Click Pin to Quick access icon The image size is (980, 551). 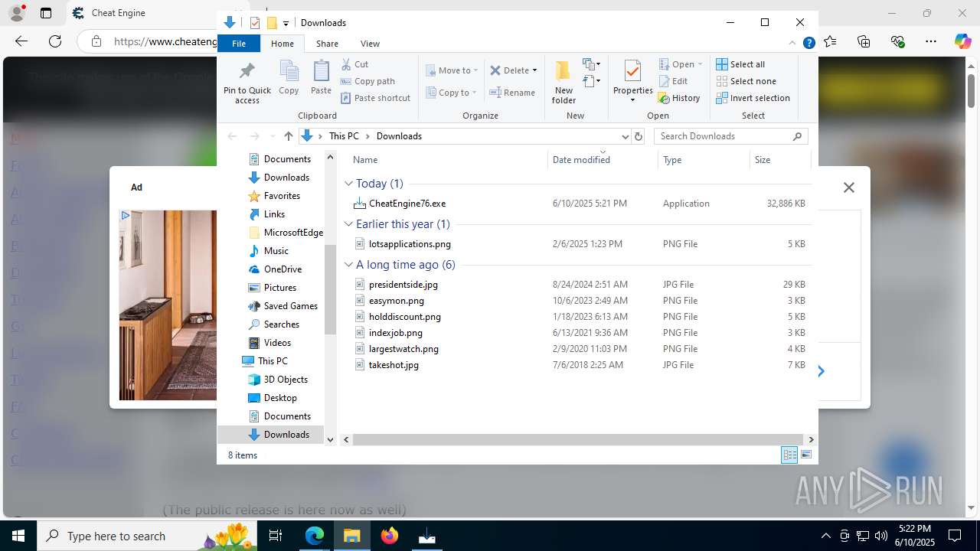click(247, 83)
